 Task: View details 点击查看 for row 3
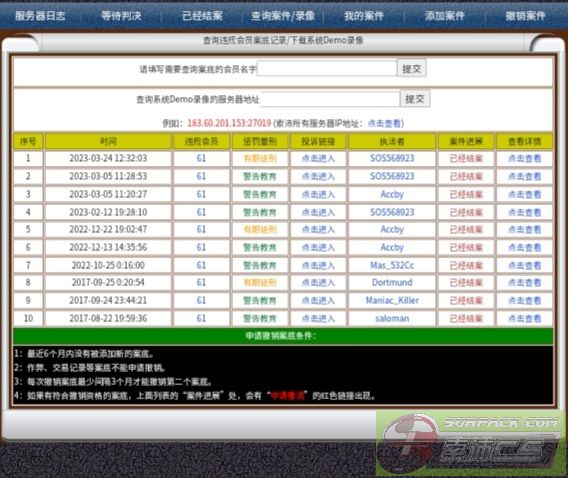click(x=525, y=194)
